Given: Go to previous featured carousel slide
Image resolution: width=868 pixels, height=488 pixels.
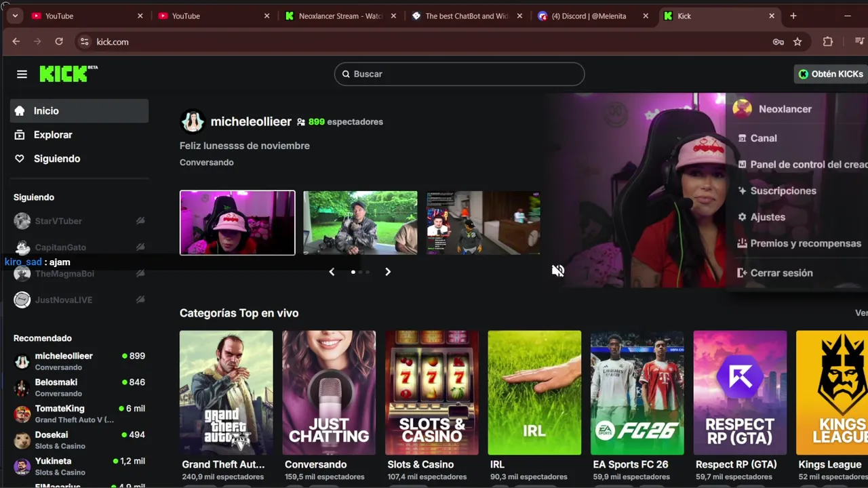Looking at the screenshot, I should tap(332, 272).
